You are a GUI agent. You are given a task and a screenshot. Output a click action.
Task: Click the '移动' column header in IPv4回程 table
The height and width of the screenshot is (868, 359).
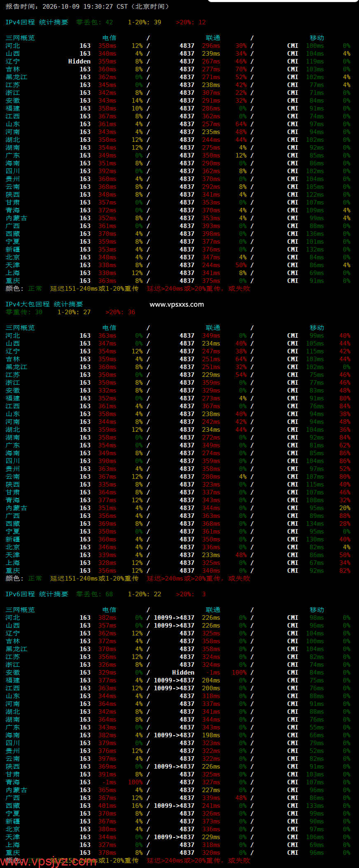[x=317, y=38]
